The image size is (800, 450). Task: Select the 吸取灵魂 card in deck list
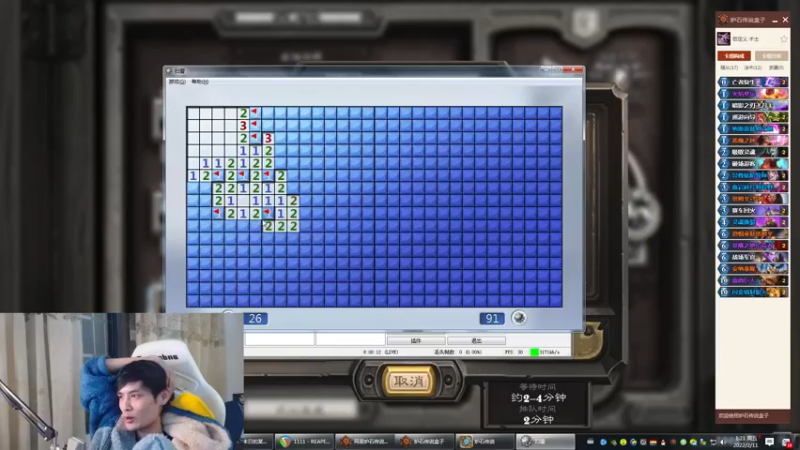coord(753,152)
